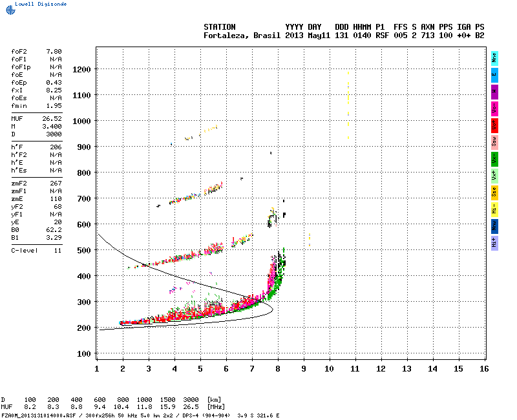
Task: Select the navy Nnw legend swatch
Action: 494,227
